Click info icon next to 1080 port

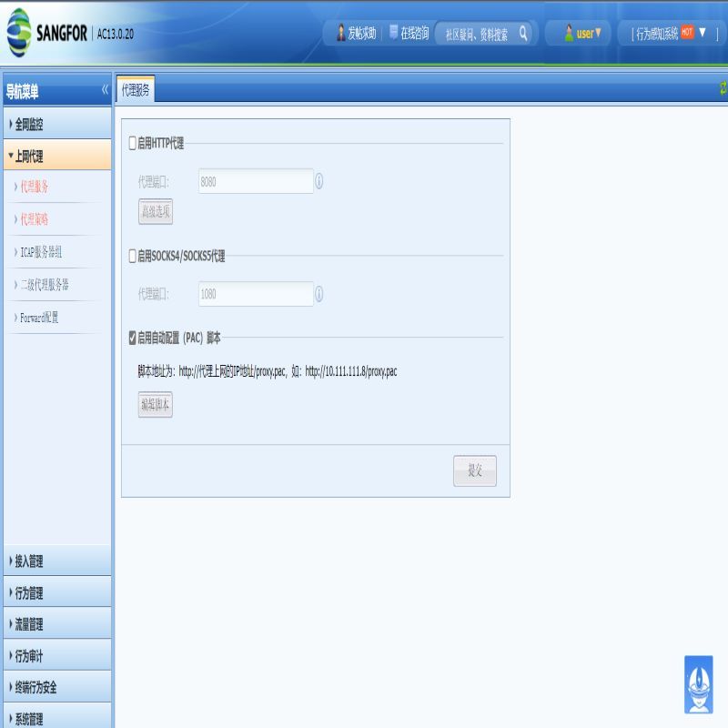click(x=319, y=294)
